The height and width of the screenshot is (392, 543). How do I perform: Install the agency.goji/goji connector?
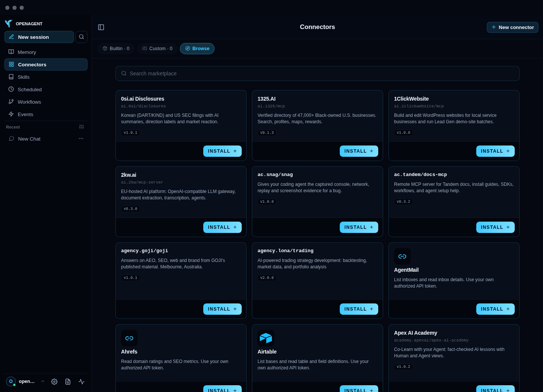pyautogui.click(x=222, y=309)
